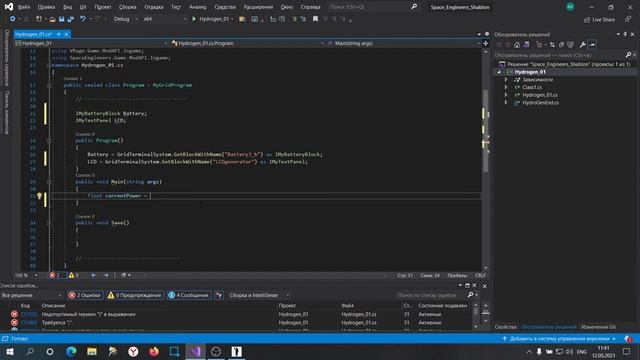Screen dimensions: 640x360
Task: Open the Сборка и IntelliSense dropdown
Action: pyautogui.click(x=259, y=295)
